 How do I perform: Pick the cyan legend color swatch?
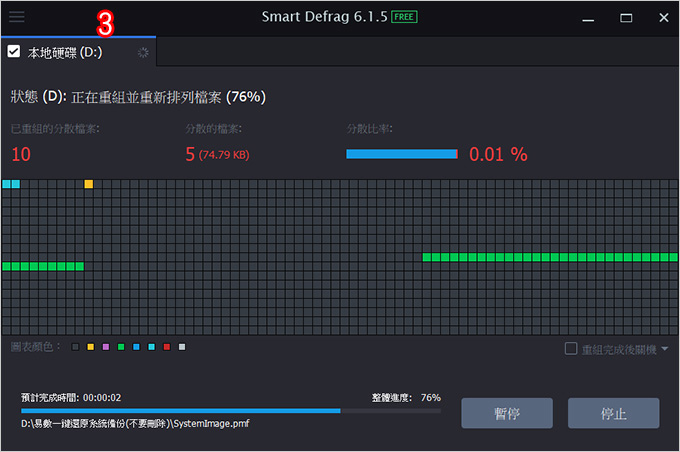151,347
